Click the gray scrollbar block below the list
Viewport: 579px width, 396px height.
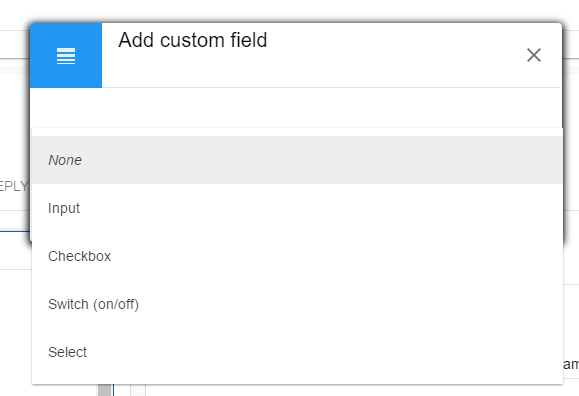click(x=105, y=390)
